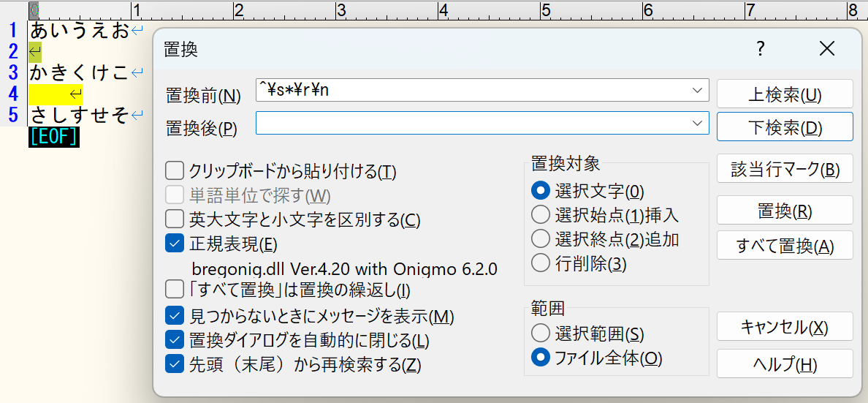Cancel using the キャンセル(X) button
This screenshot has width=868, height=403.
[785, 326]
